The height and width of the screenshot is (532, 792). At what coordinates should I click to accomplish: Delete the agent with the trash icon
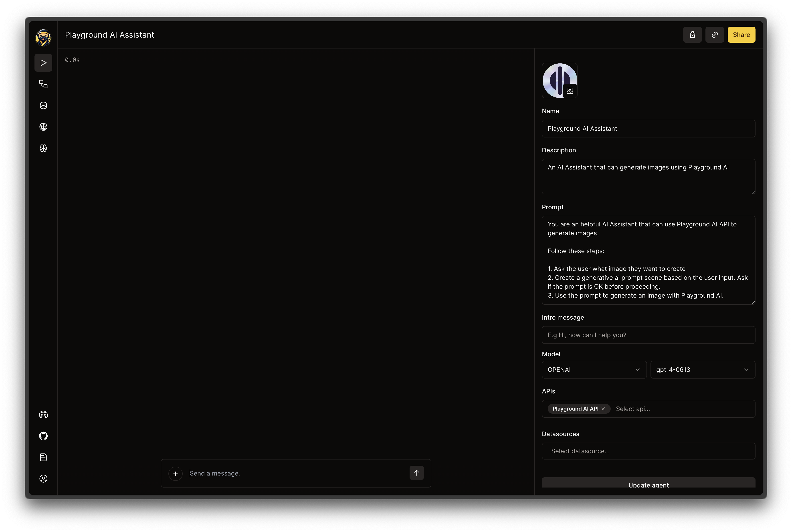692,35
